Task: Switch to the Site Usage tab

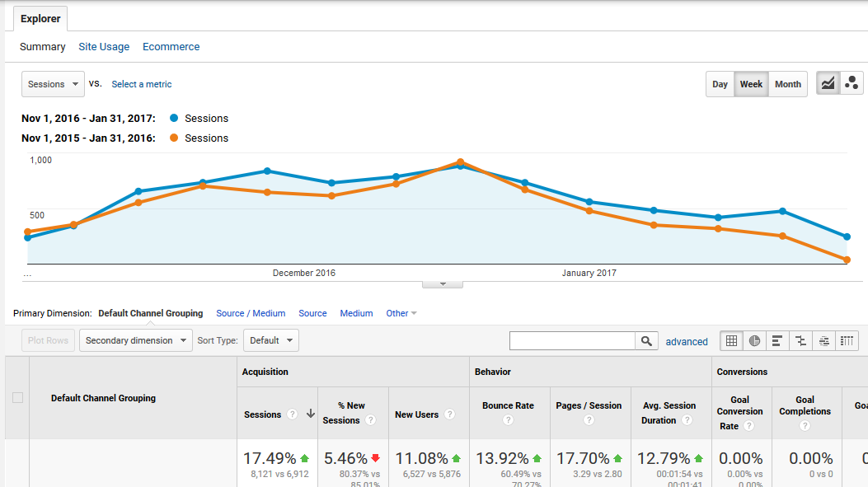Action: click(x=104, y=47)
